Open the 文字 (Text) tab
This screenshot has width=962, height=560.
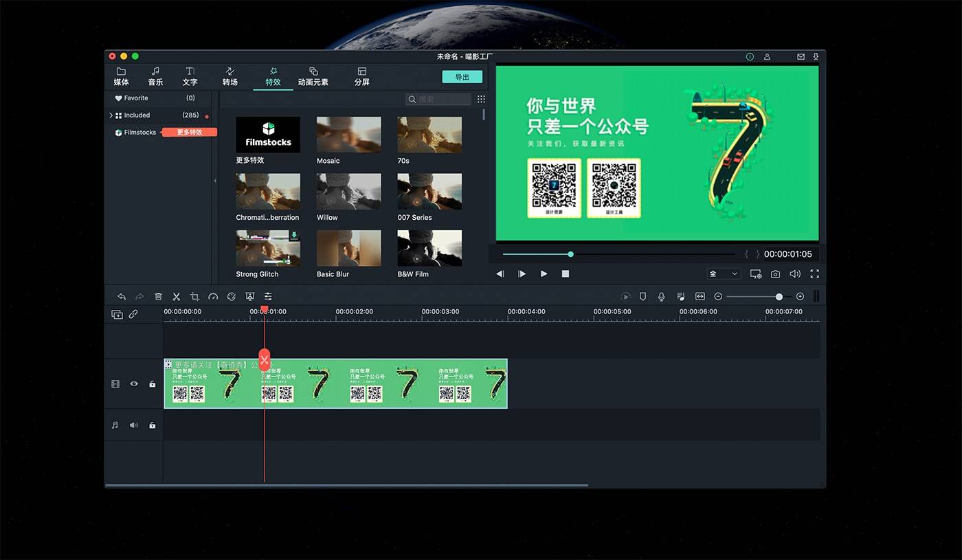pos(190,76)
